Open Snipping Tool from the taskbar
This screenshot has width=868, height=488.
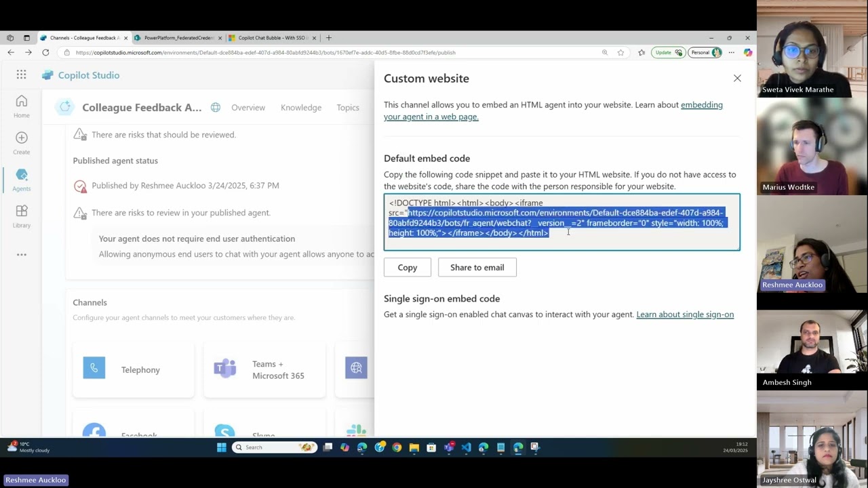click(x=535, y=447)
